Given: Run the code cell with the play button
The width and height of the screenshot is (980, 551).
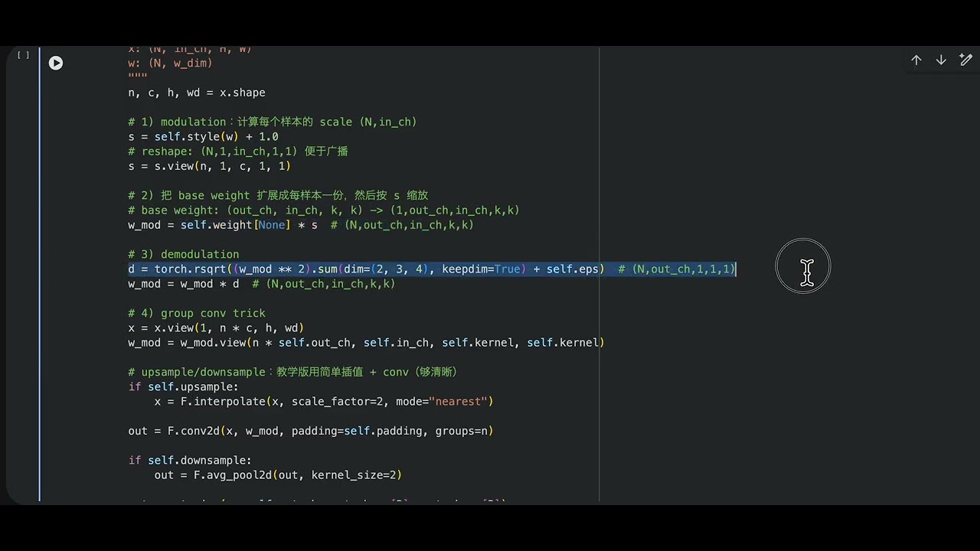Looking at the screenshot, I should [56, 64].
